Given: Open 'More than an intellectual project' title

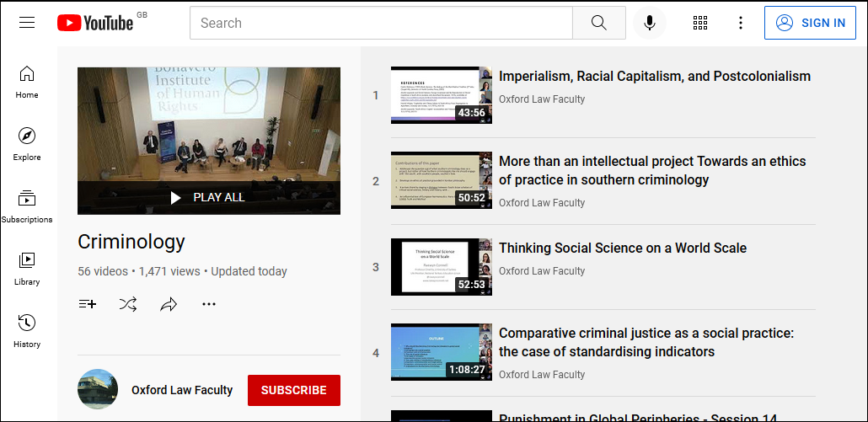Looking at the screenshot, I should (652, 170).
